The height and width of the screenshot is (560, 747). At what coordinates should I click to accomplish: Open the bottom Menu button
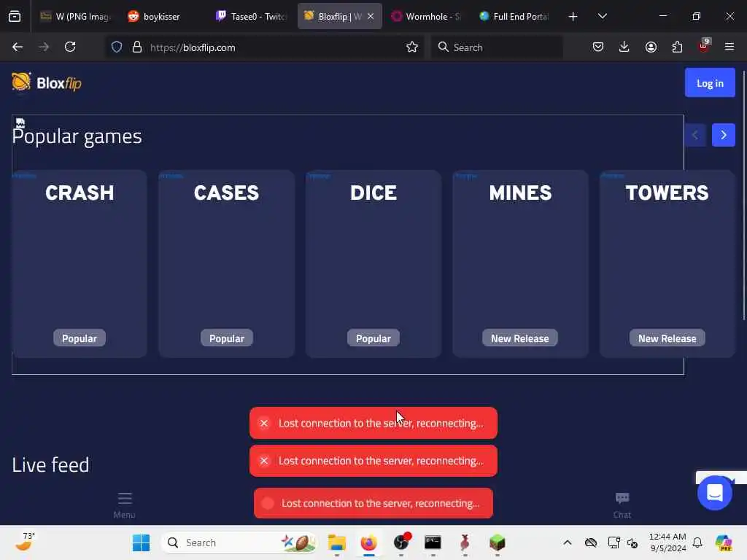124,505
